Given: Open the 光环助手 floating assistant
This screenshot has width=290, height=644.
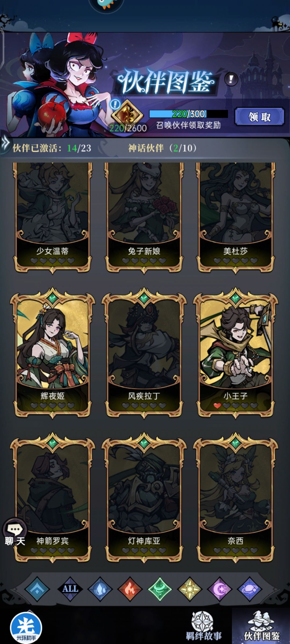Looking at the screenshot, I should [x=26, y=628].
